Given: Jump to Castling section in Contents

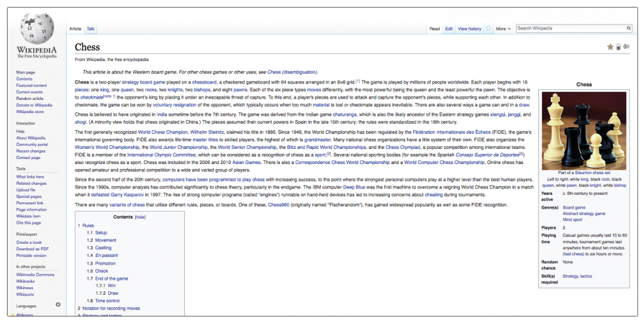Looking at the screenshot, I should (x=103, y=248).
